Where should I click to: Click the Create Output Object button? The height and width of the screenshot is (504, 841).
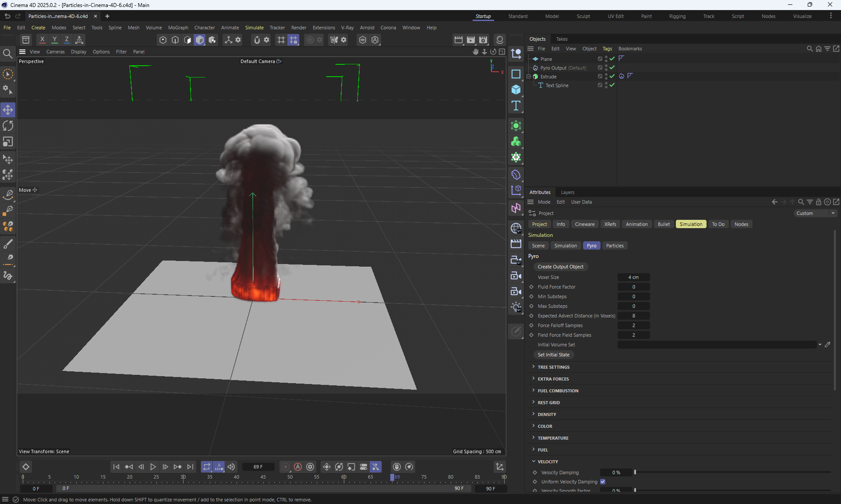560,267
